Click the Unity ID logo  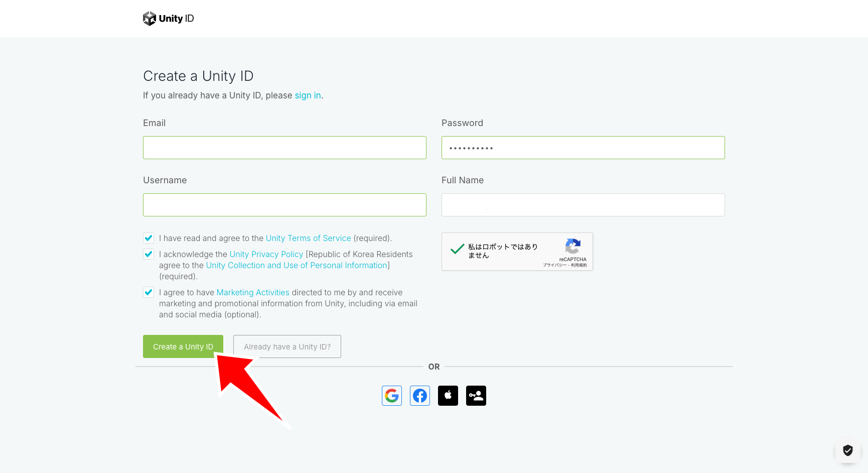point(168,19)
